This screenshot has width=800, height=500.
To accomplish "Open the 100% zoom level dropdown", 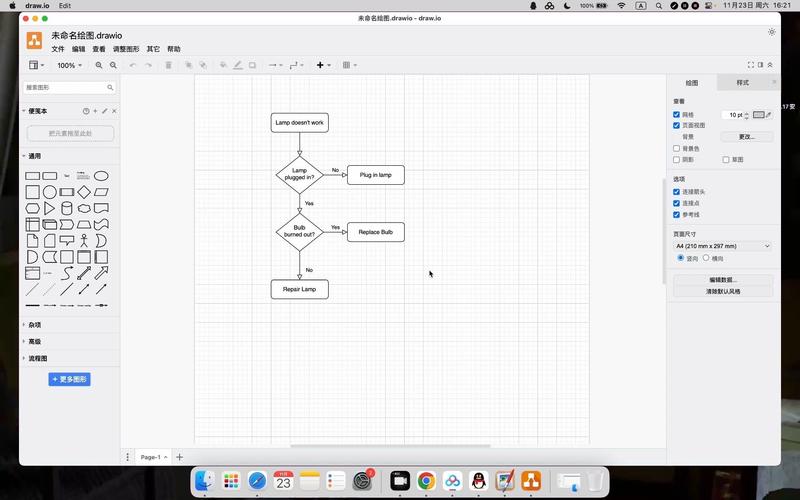I will 69,65.
